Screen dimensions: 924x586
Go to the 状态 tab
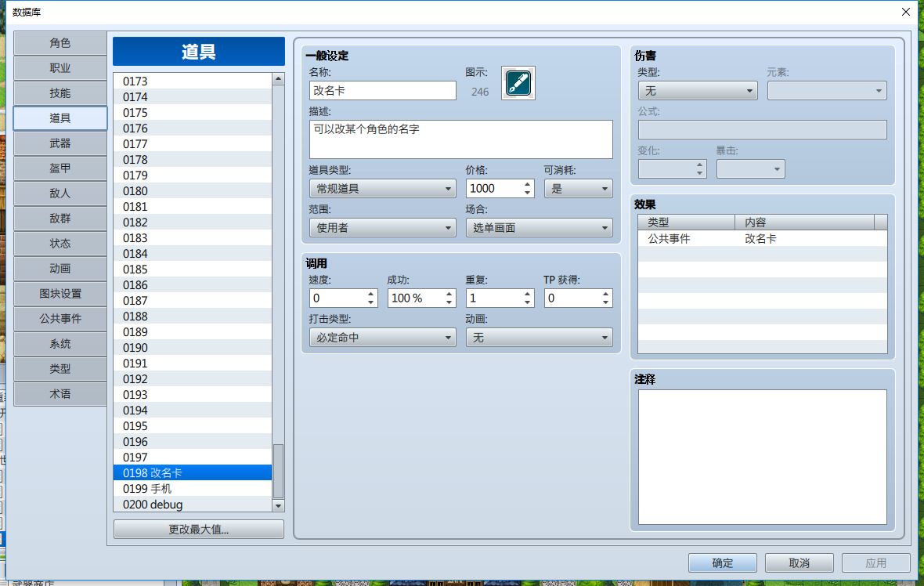(x=60, y=244)
